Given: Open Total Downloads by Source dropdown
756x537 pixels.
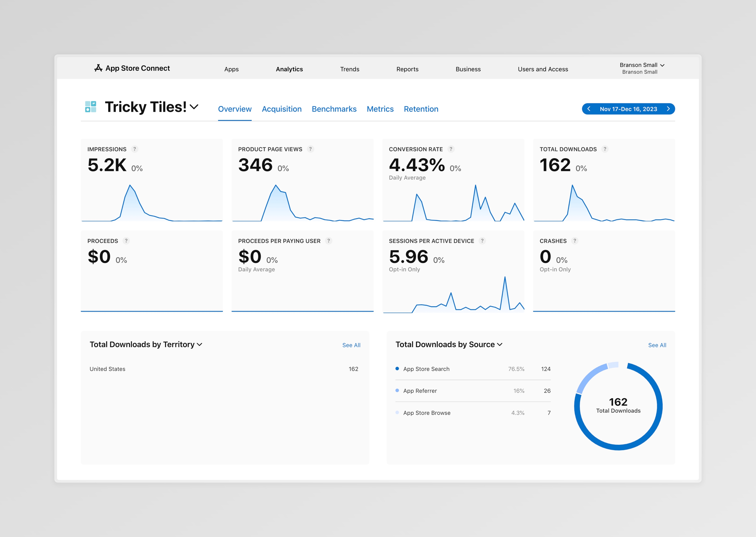Looking at the screenshot, I should pos(500,344).
